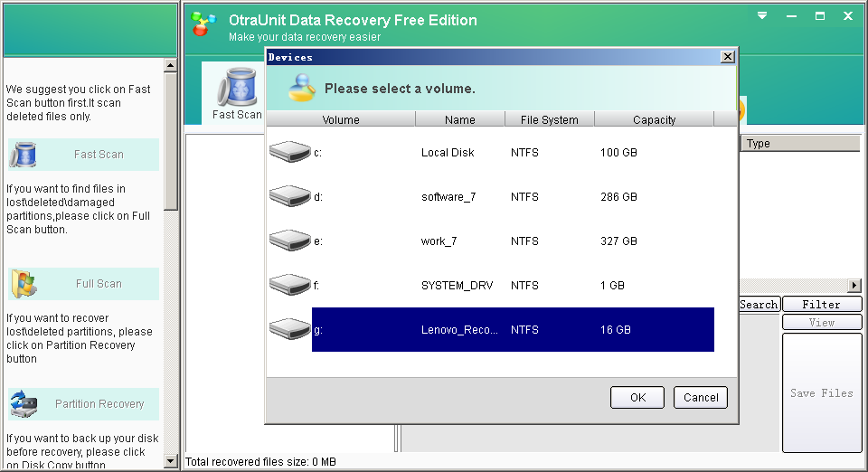Select the SYSTEM_DRV volume name
Viewport: 868px width, 472px height.
coord(457,285)
